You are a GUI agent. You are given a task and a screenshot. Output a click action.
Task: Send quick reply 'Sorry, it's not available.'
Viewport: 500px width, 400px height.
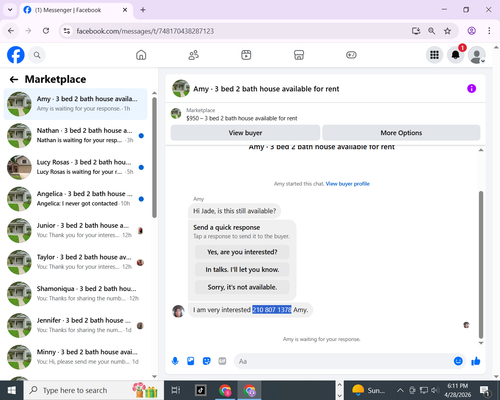click(x=242, y=287)
